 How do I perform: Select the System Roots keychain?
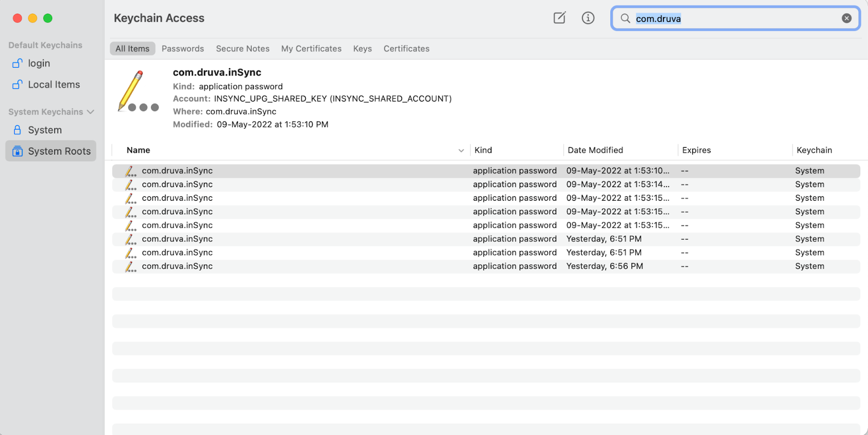50,151
